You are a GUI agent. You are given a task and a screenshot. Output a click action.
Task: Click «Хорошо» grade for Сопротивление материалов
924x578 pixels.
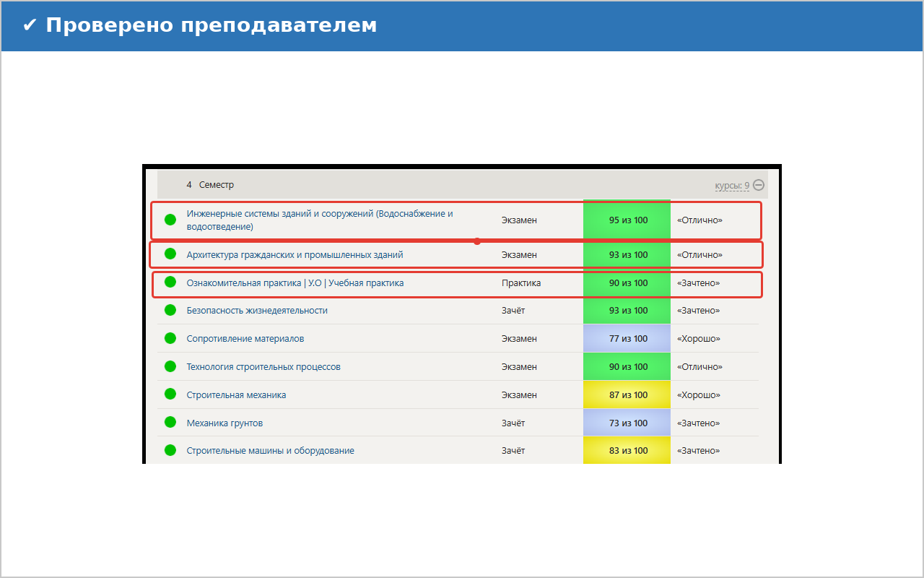(x=698, y=339)
